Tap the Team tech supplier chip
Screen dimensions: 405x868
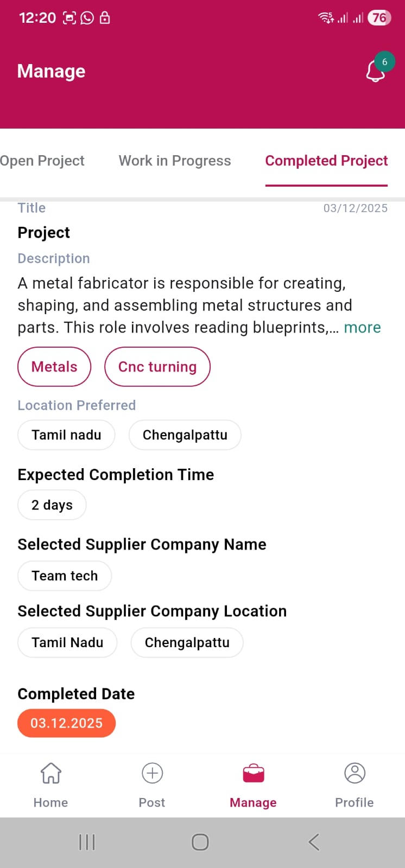[65, 576]
